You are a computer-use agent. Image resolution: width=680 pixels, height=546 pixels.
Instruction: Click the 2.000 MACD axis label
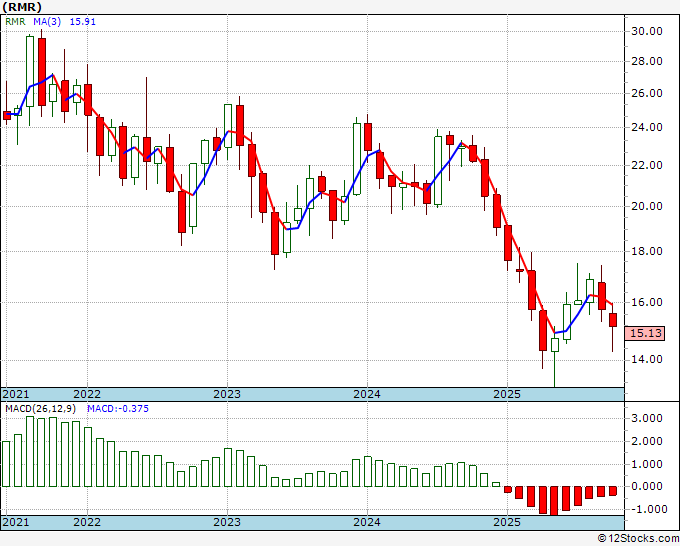pos(647,441)
